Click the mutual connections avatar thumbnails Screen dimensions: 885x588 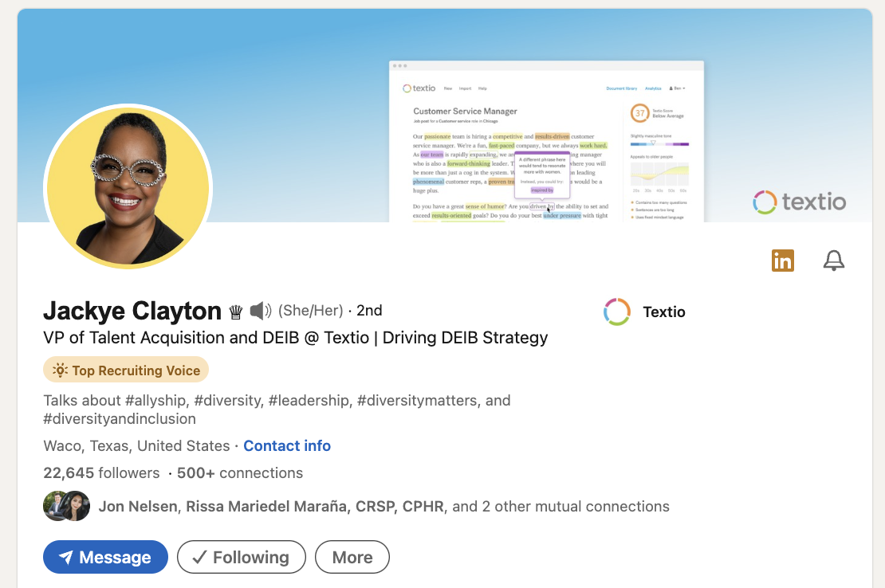pyautogui.click(x=66, y=506)
